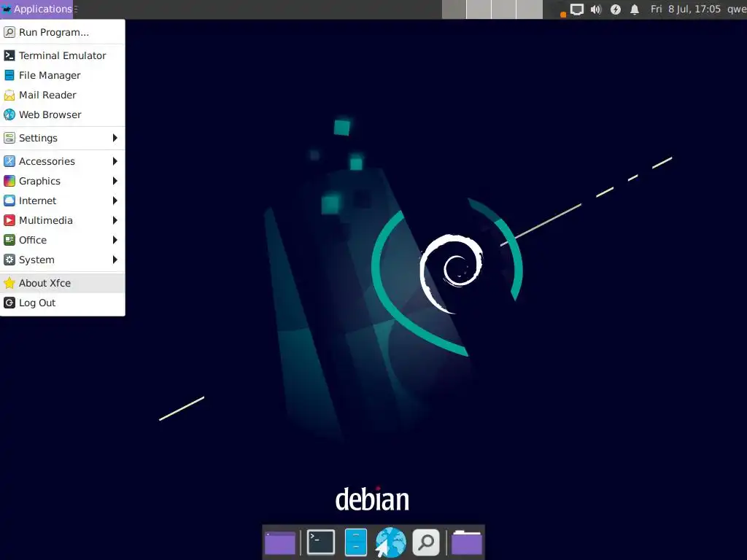Click the network display tray icon
Screen dimensions: 747x560
pos(576,9)
